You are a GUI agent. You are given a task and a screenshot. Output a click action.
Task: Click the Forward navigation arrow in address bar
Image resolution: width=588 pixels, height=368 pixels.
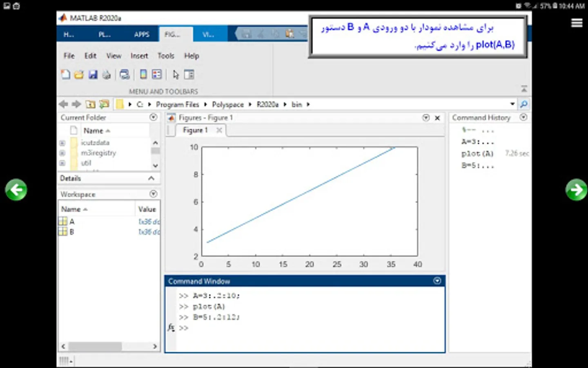(x=76, y=104)
